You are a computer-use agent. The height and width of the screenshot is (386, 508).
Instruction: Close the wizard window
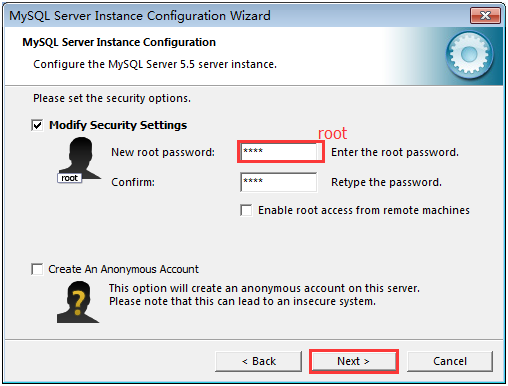[485, 15]
